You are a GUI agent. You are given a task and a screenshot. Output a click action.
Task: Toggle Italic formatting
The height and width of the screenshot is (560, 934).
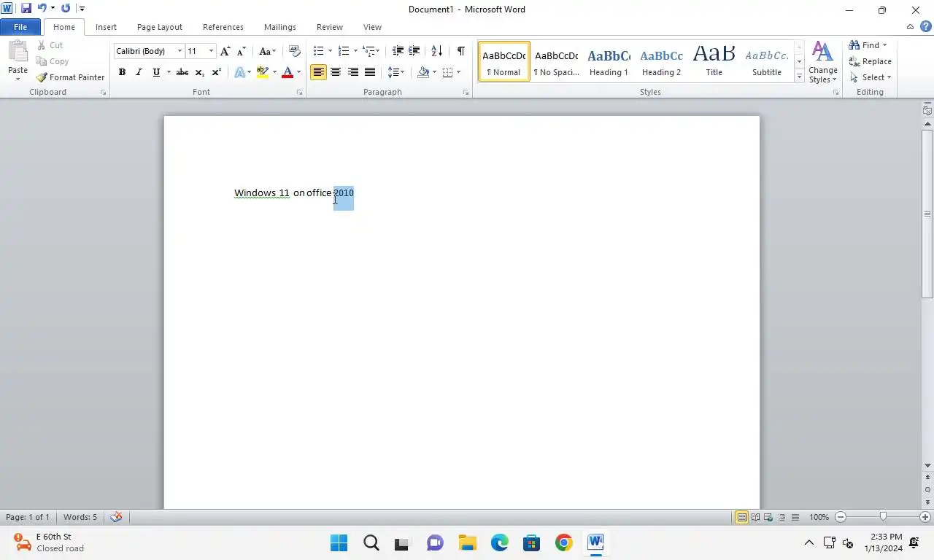click(139, 72)
